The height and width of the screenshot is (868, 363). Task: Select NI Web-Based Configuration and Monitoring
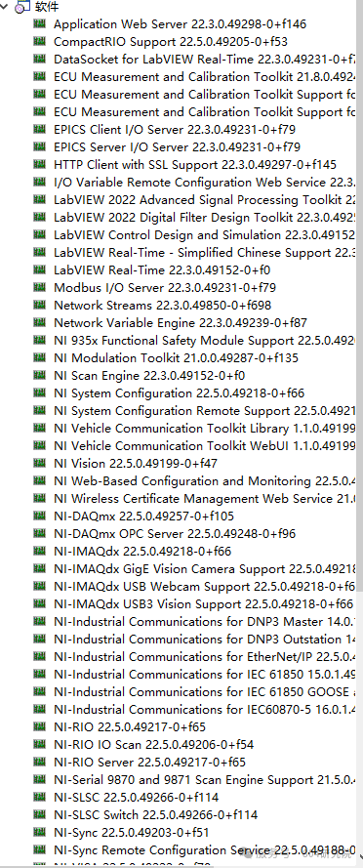point(205,481)
